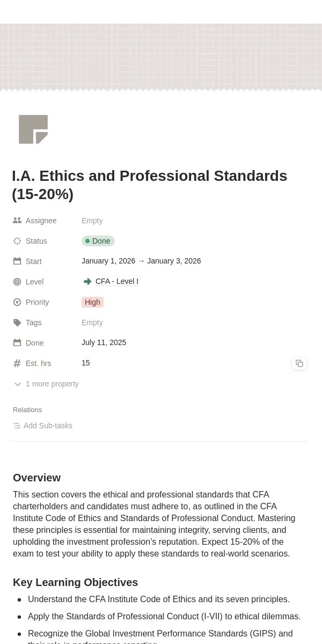Change the Done date July 11, 2025

click(104, 342)
